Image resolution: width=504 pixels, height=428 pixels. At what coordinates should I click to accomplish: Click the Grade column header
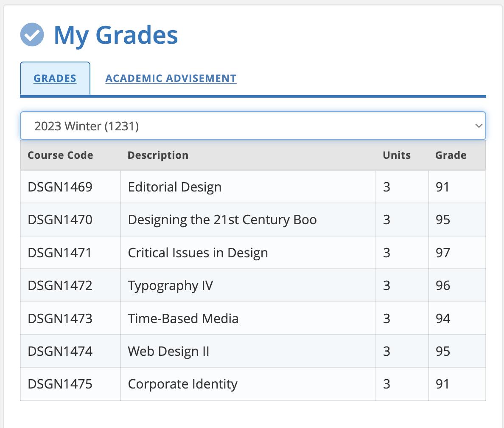[450, 155]
